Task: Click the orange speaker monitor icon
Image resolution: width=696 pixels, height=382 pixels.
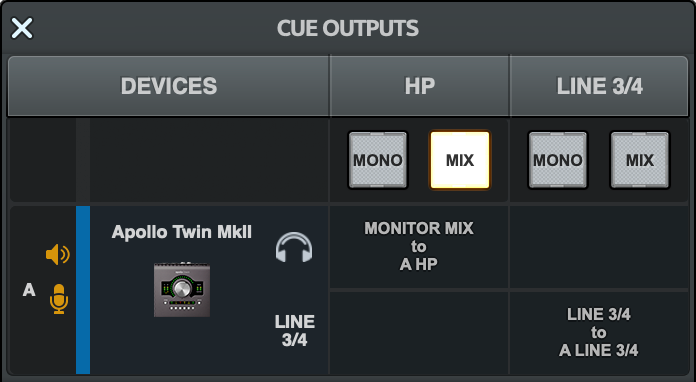Action: (58, 255)
